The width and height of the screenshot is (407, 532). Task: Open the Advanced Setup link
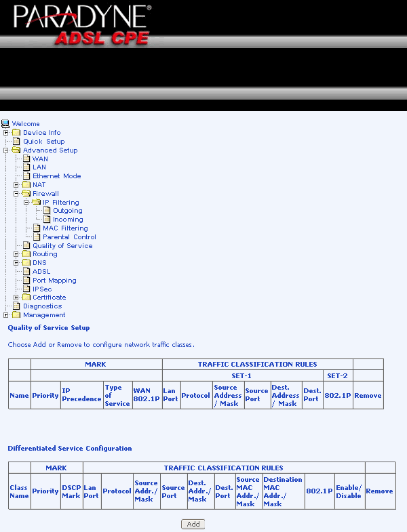coord(50,150)
